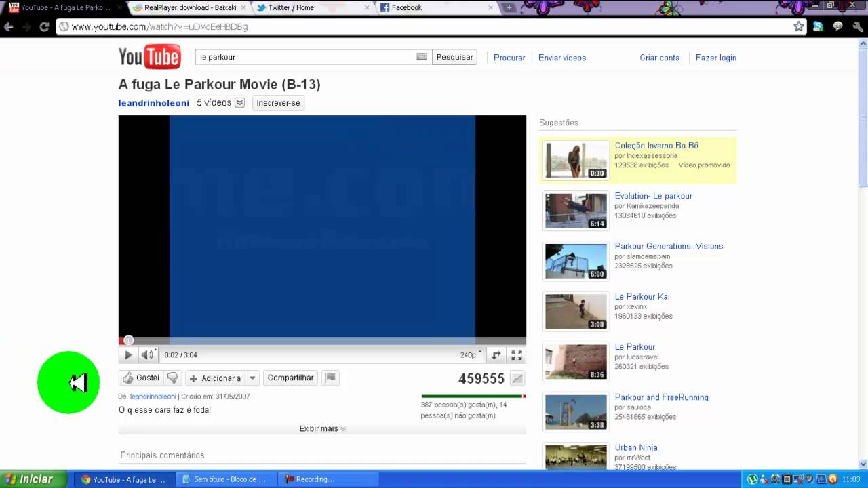
Task: Close the Twitter / Home tab
Action: (x=367, y=7)
